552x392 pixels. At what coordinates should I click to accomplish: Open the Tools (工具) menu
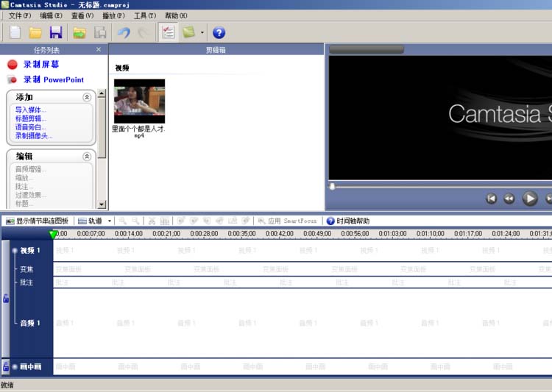144,15
